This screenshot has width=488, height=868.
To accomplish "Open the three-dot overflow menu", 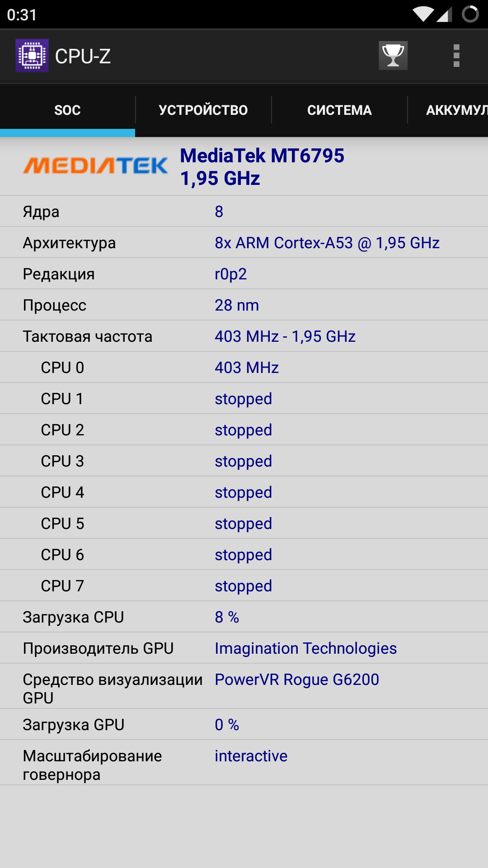I will [x=456, y=56].
